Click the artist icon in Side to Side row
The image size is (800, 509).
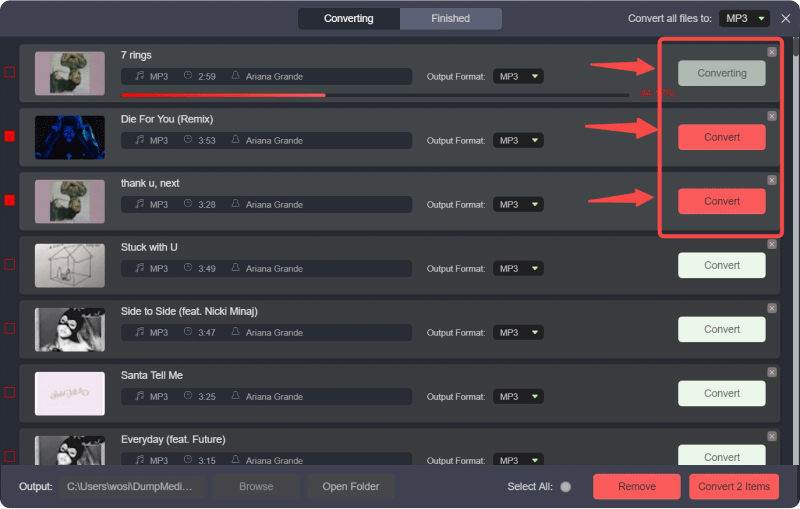point(235,332)
